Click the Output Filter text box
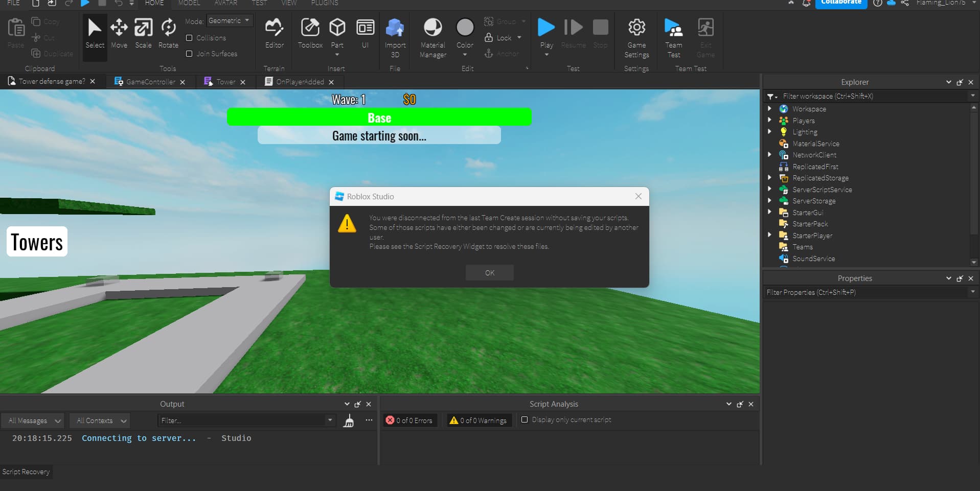Screen dimensions: 980x491 (x=242, y=420)
